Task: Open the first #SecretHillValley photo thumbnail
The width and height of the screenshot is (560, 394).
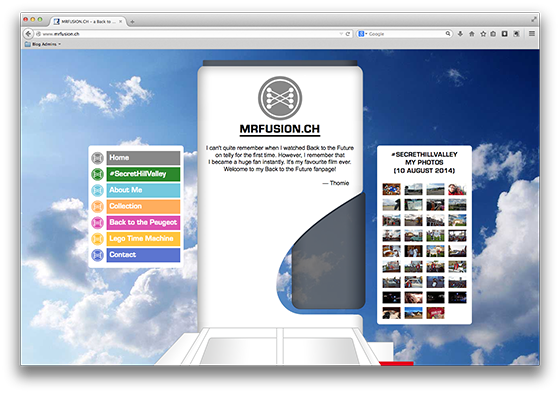Action: coord(391,189)
